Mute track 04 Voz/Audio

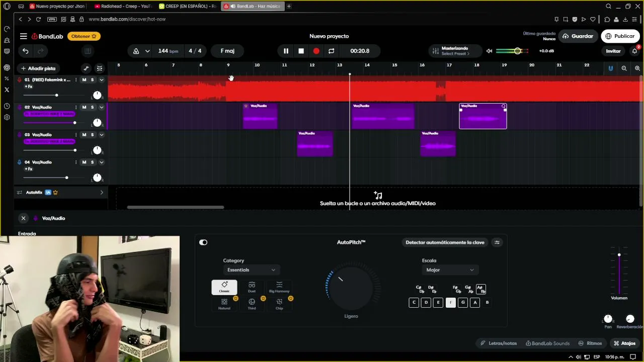[84, 162]
